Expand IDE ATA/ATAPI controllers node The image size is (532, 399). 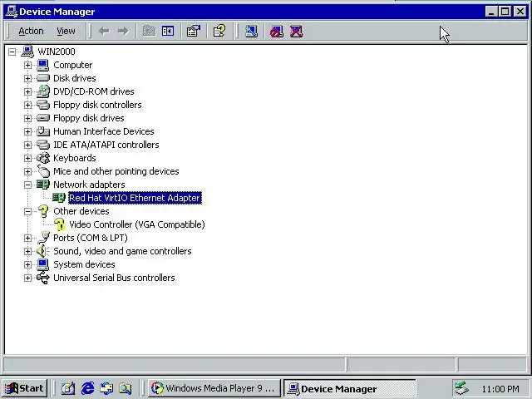coord(27,145)
